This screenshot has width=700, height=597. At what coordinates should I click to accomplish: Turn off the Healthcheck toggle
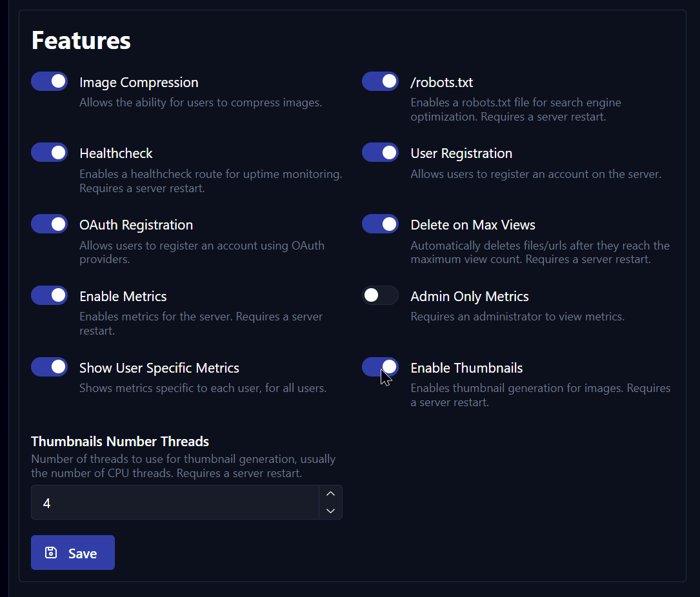(x=49, y=152)
